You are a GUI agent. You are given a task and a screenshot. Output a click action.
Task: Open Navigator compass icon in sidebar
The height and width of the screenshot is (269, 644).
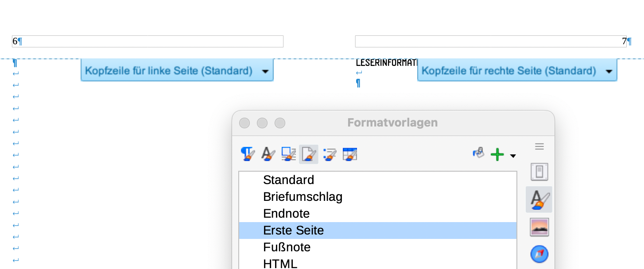point(539,254)
